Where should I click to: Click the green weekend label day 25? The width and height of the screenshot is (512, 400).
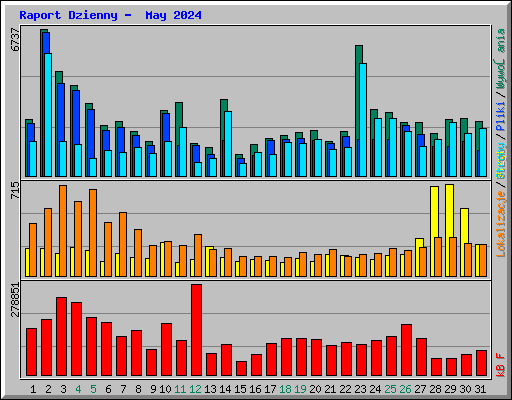tap(390, 389)
